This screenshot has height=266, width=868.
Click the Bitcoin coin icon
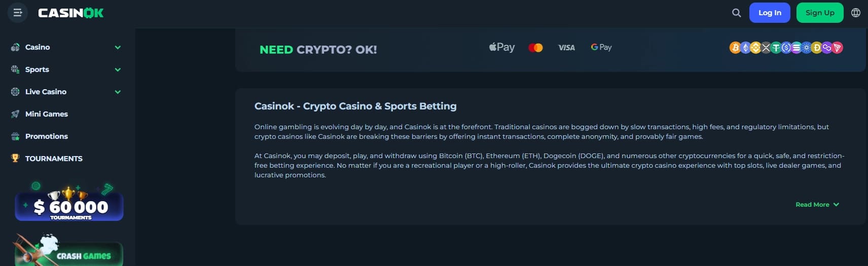click(735, 48)
